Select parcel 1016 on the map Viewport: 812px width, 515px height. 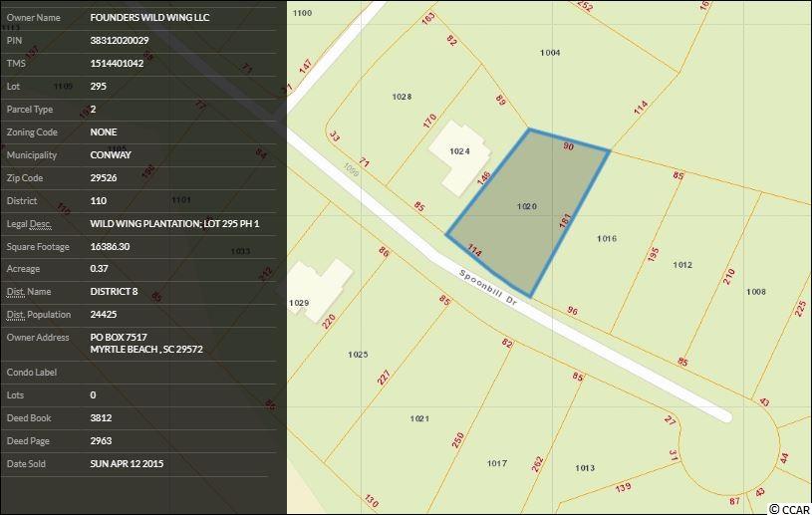click(607, 239)
